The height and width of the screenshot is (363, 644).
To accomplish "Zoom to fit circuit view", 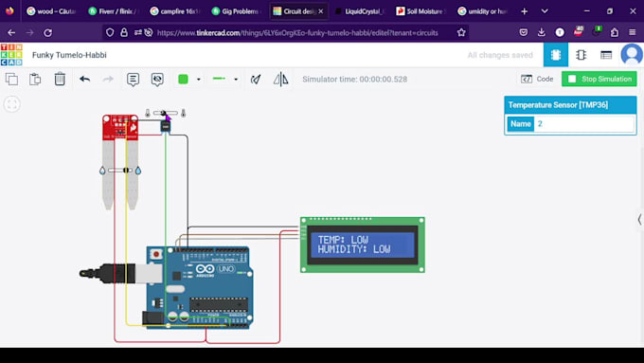I will (12, 104).
